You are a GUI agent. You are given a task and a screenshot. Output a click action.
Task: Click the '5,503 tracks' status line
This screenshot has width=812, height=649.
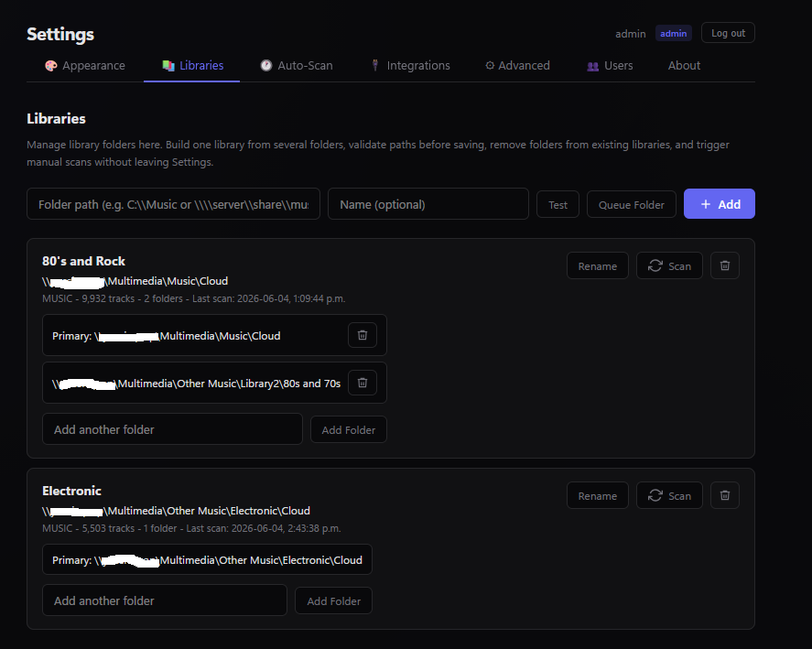[191, 528]
